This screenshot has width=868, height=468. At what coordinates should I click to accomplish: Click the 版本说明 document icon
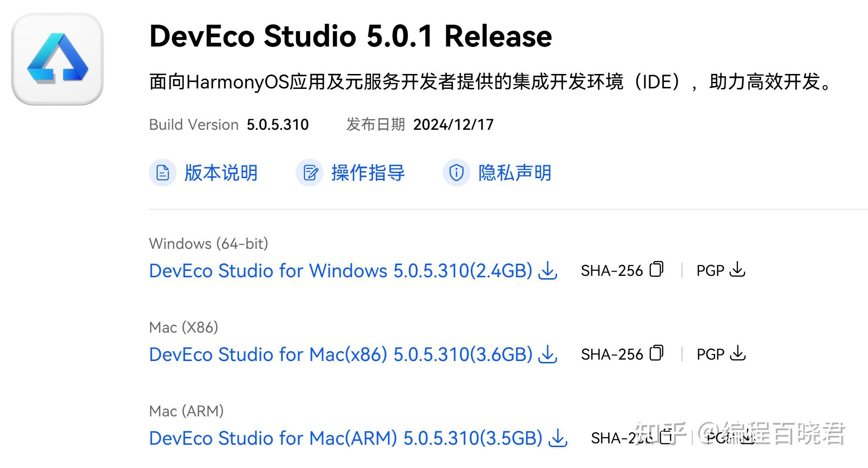click(x=162, y=173)
